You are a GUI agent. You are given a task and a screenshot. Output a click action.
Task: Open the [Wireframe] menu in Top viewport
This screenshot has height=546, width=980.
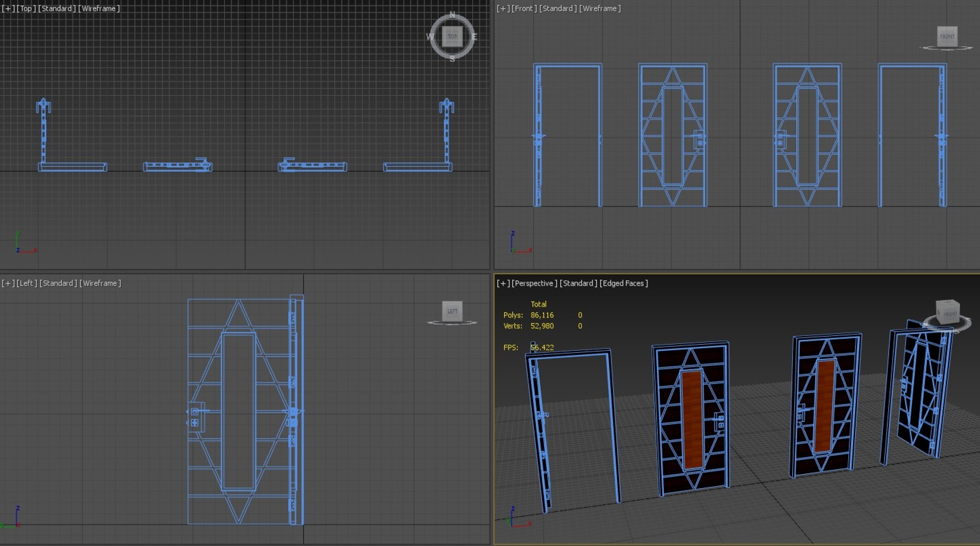coord(99,9)
